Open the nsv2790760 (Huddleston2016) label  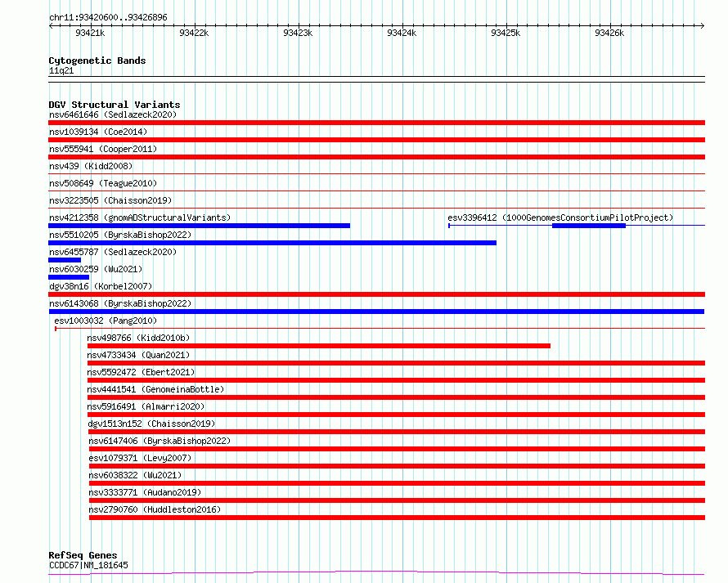pos(155,509)
